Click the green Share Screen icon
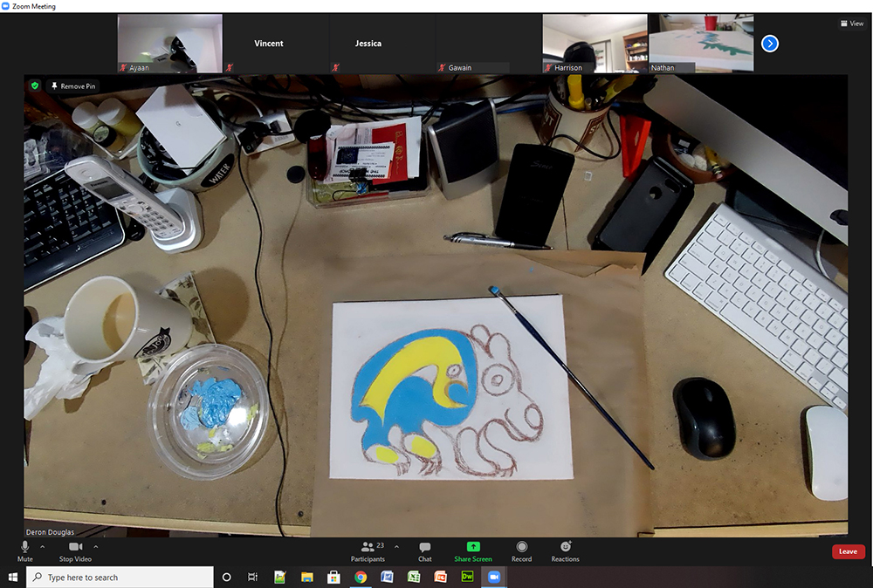This screenshot has width=873, height=588. pyautogui.click(x=473, y=547)
